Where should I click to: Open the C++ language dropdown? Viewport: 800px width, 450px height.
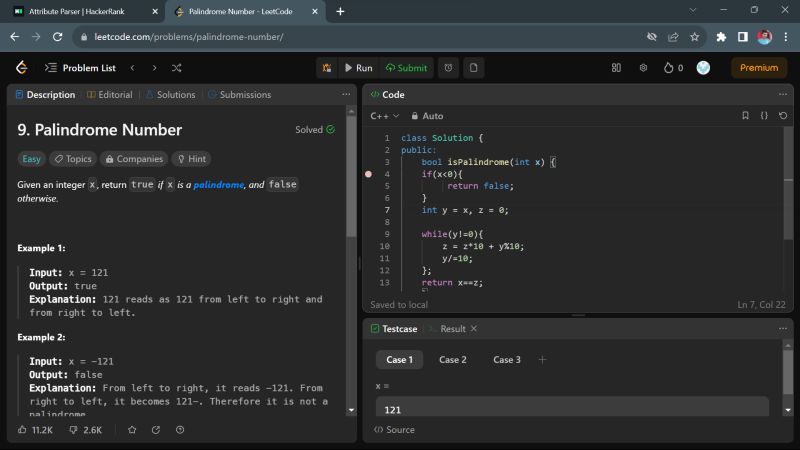pyautogui.click(x=384, y=116)
